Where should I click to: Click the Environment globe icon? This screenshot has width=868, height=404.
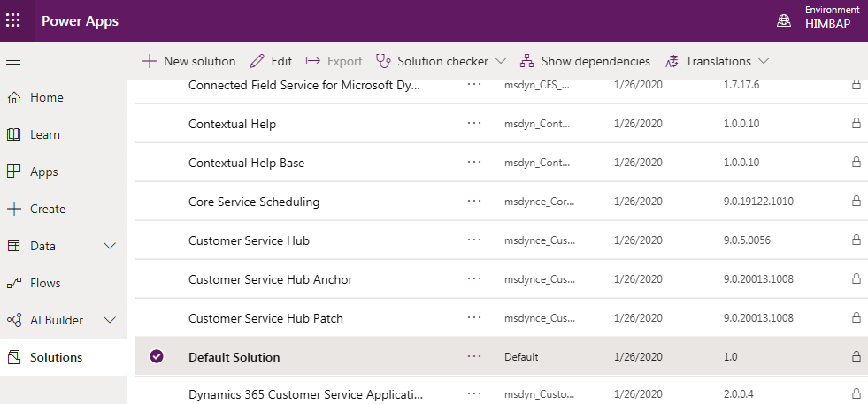click(x=784, y=21)
